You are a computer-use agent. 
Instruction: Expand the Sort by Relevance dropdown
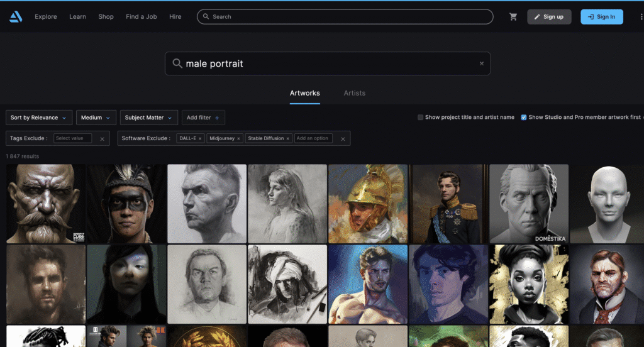click(38, 118)
